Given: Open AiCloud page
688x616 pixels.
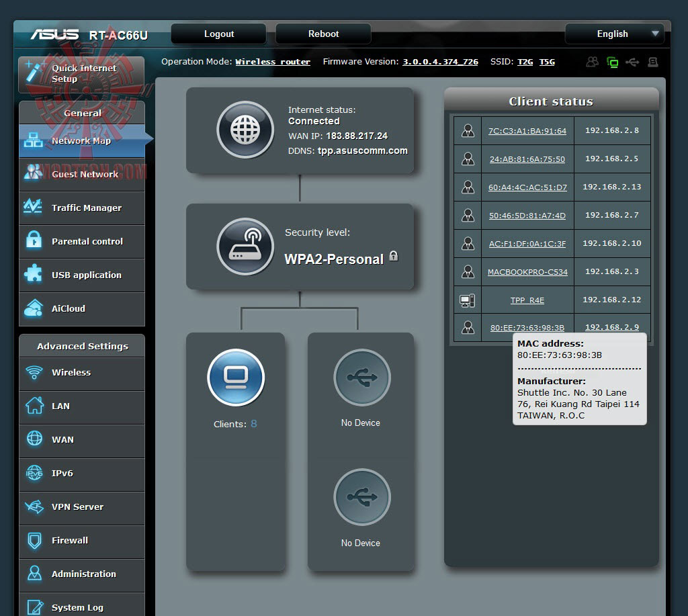Looking at the screenshot, I should coord(81,309).
